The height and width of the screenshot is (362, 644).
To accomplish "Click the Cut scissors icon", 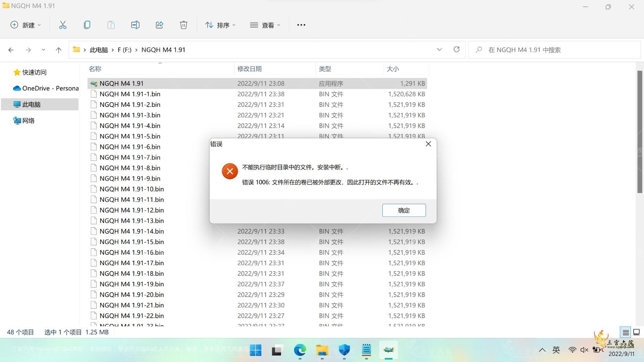I will [x=63, y=25].
